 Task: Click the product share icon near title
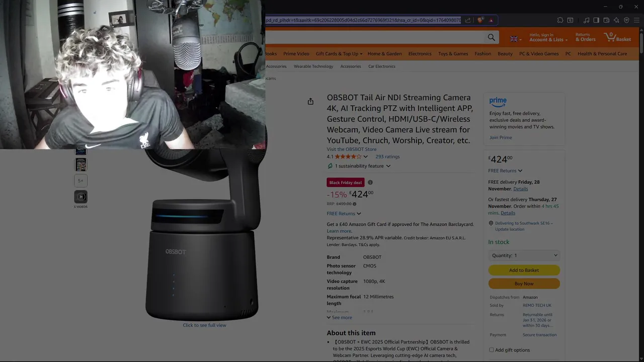(x=310, y=102)
